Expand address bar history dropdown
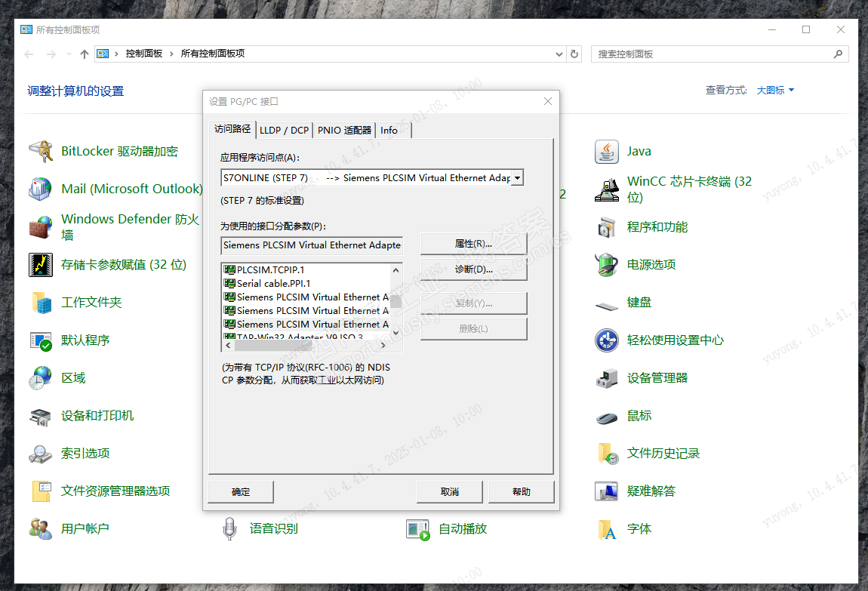 click(x=559, y=54)
